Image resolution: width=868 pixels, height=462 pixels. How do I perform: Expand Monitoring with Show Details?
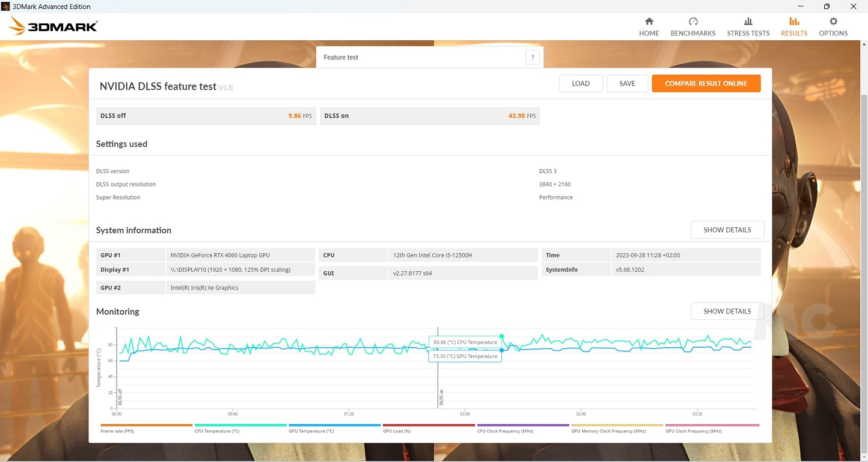tap(727, 311)
